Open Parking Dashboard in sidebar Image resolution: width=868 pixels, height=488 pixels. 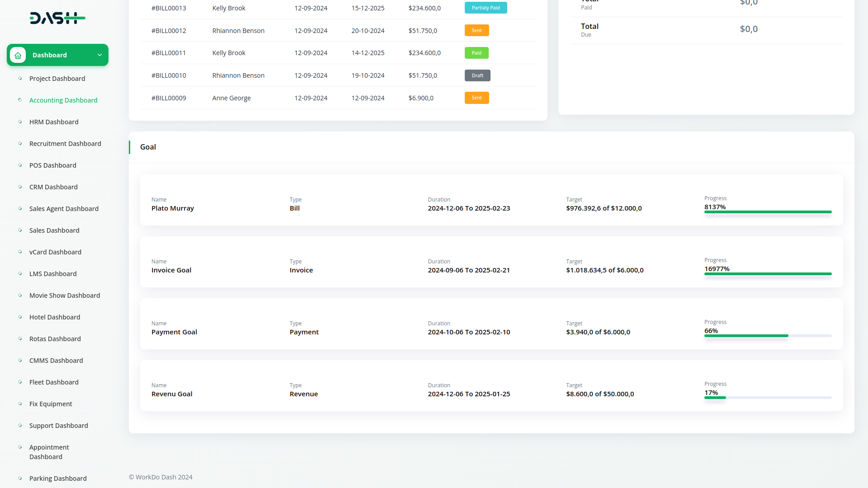[58, 479]
